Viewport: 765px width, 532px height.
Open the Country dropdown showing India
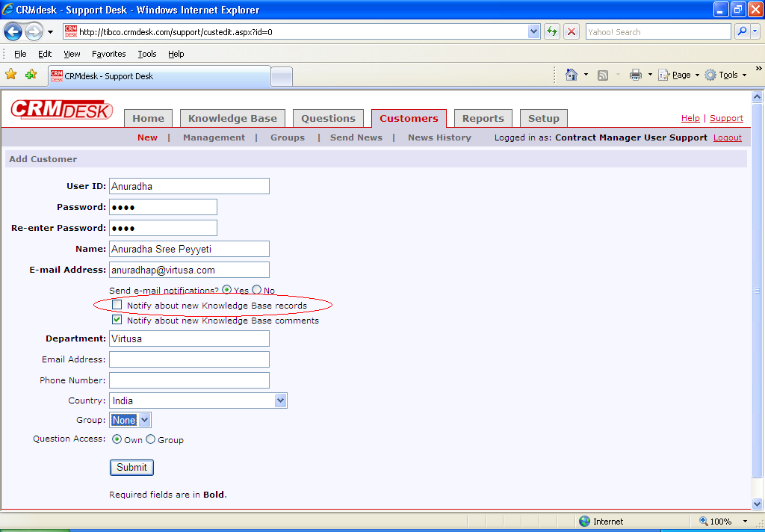point(280,400)
